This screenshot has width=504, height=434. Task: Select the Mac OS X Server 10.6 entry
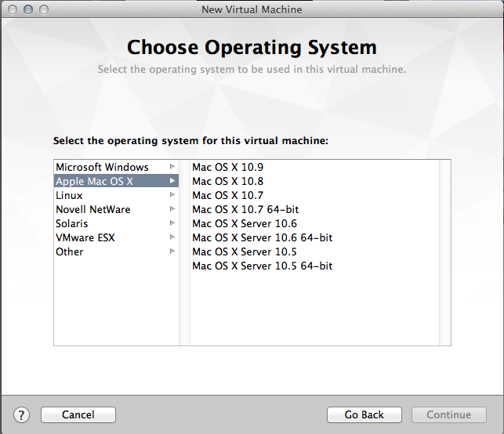[314, 223]
